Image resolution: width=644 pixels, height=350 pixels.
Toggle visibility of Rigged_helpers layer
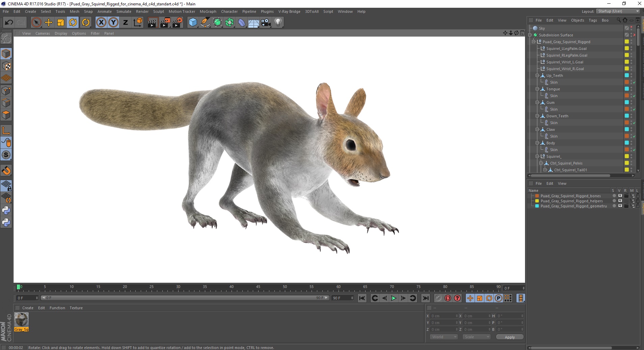click(x=620, y=201)
